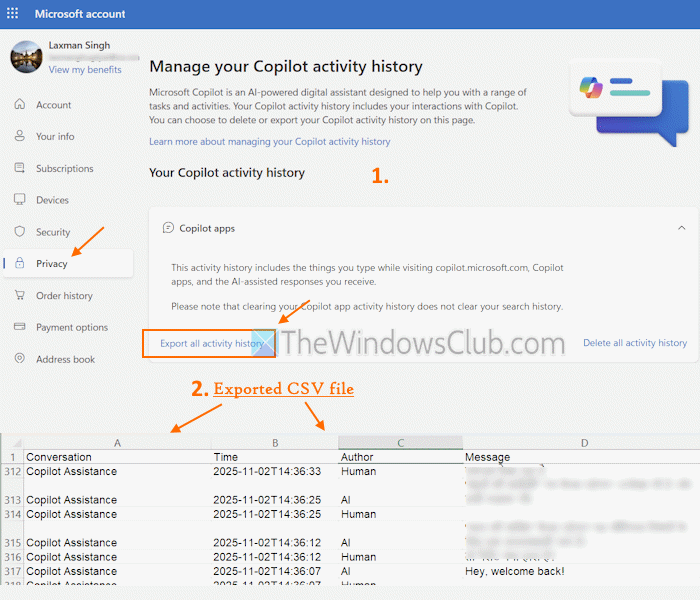Select column B header in spreadsheet
Image resolution: width=700 pixels, height=600 pixels.
(275, 443)
